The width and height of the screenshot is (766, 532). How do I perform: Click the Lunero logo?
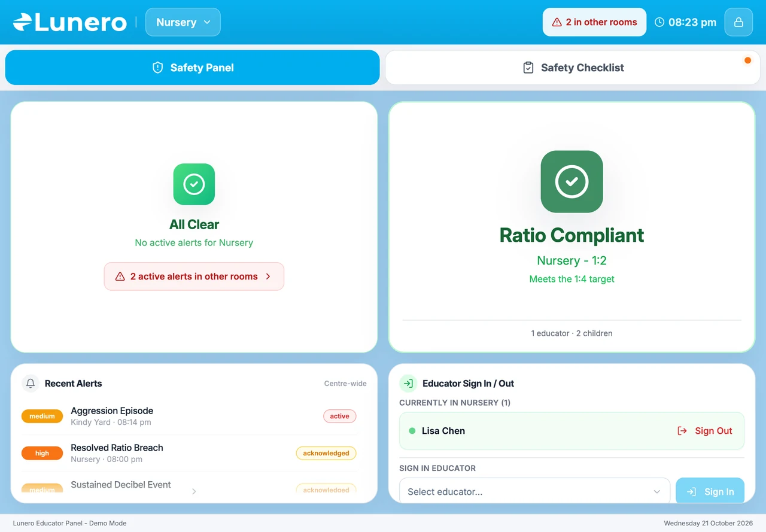[70, 22]
